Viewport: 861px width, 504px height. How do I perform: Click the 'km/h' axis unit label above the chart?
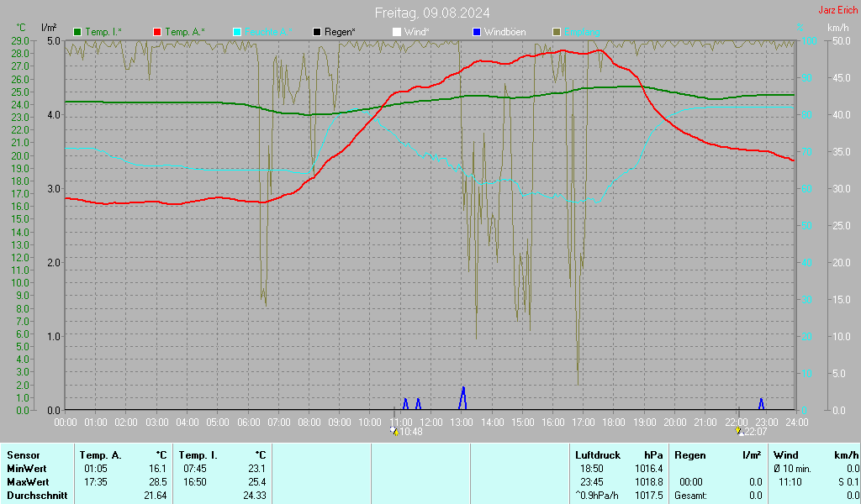pyautogui.click(x=838, y=28)
